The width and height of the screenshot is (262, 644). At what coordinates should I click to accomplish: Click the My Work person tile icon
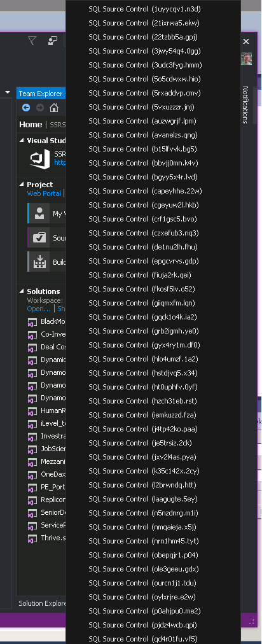click(39, 213)
